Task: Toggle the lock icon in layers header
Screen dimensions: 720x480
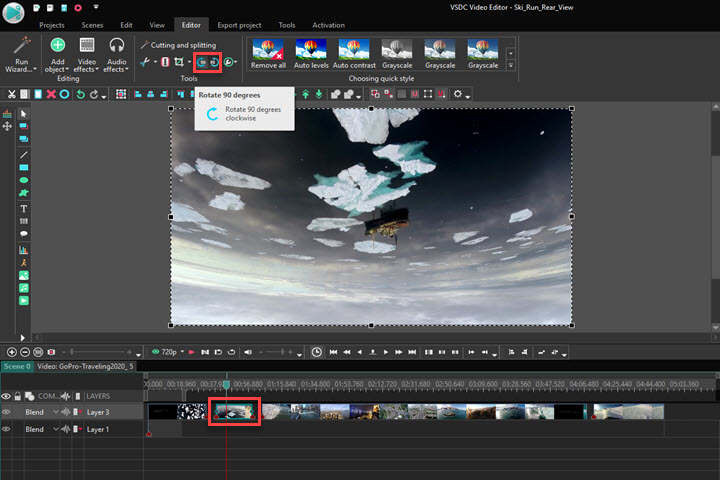Action: point(17,396)
